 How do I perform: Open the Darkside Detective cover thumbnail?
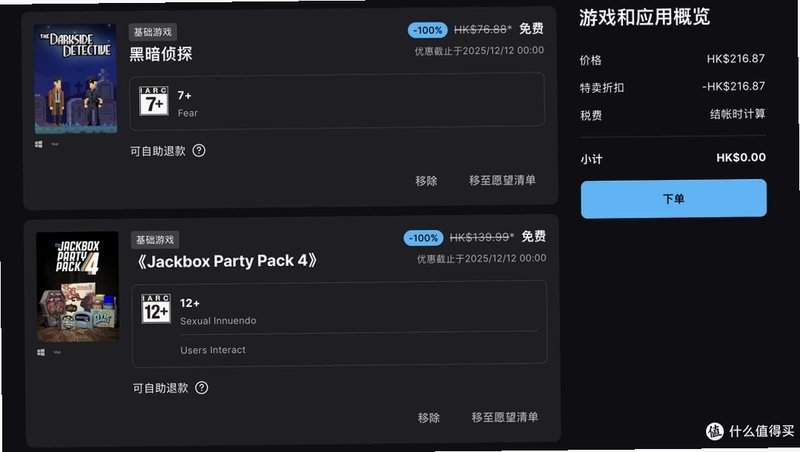coord(76,79)
